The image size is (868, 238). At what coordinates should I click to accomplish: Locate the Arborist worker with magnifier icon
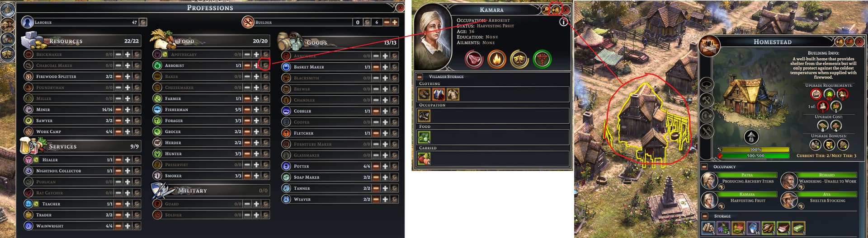coord(266,65)
